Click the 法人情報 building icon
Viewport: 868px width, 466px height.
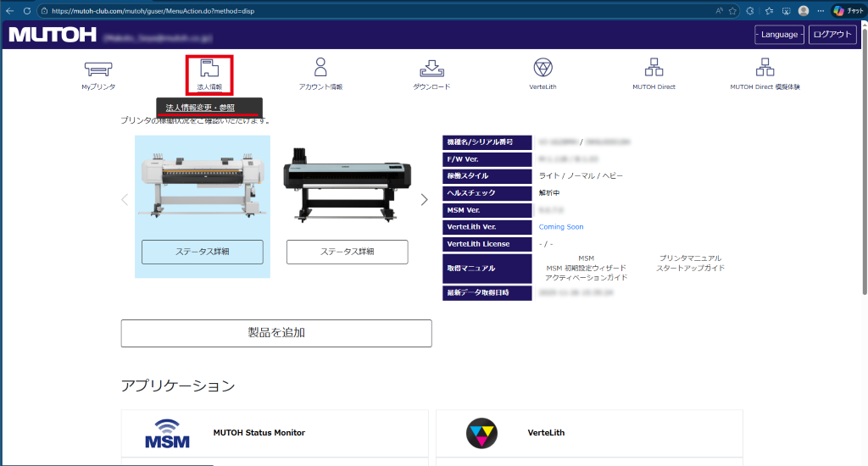point(209,69)
